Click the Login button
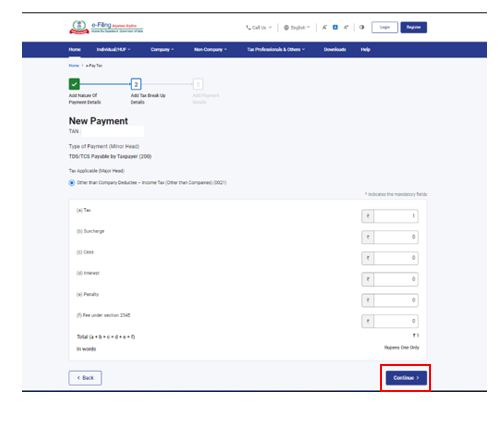This screenshot has height=422, width=504. [385, 27]
